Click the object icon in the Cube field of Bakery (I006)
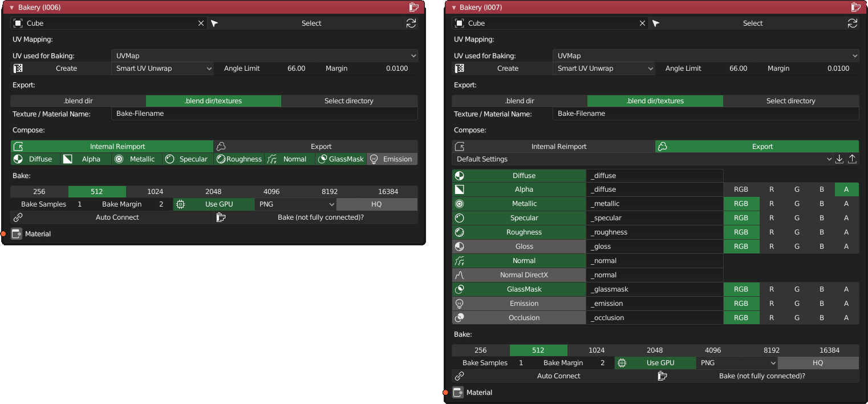868x404 pixels. 18,23
